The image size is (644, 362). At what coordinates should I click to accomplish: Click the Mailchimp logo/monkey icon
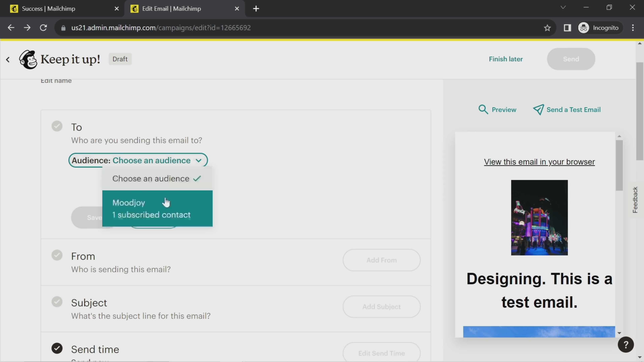[28, 59]
